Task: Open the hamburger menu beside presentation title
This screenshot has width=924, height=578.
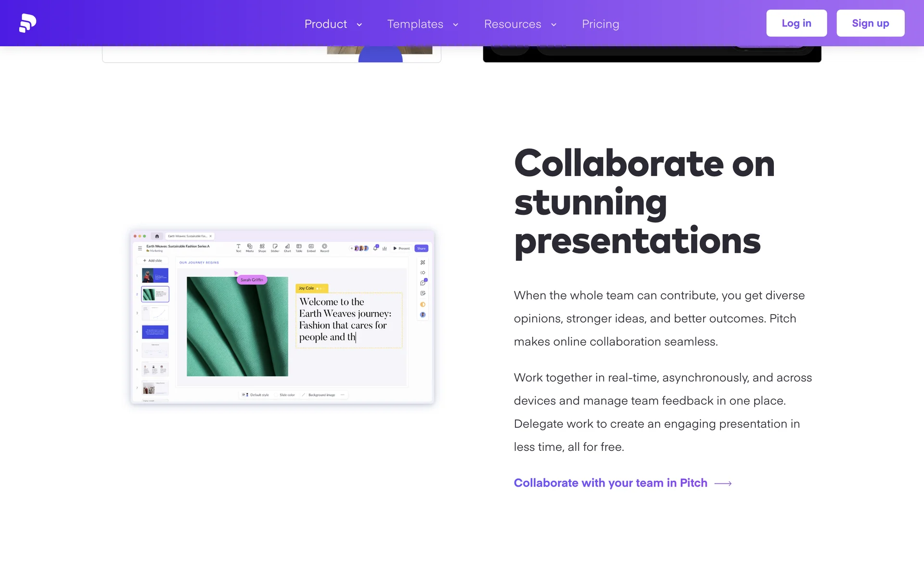Action: (x=140, y=249)
